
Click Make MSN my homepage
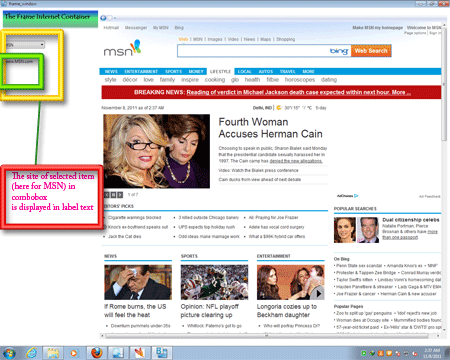[378, 28]
